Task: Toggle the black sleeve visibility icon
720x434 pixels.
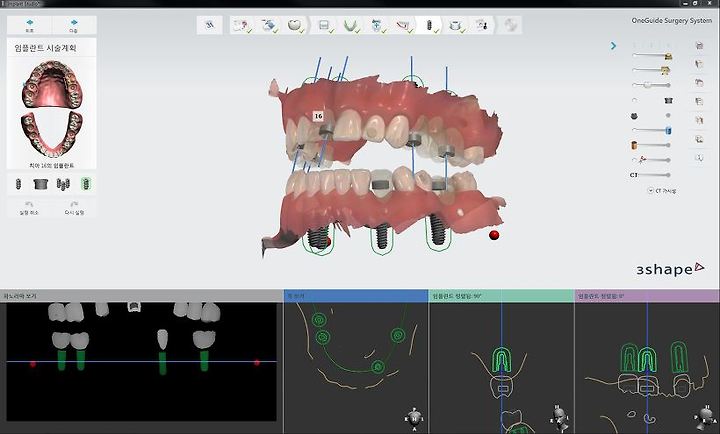Action: [x=669, y=100]
